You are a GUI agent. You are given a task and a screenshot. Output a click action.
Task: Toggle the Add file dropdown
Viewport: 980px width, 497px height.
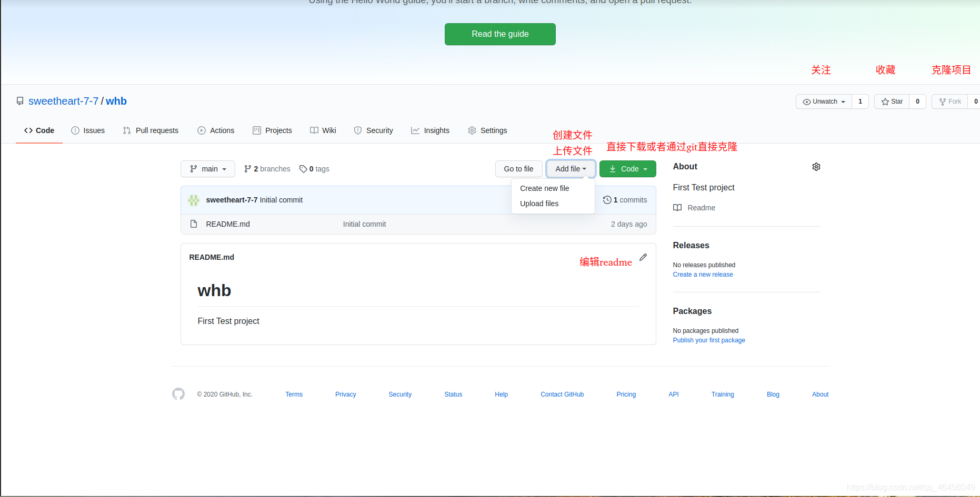(x=571, y=169)
